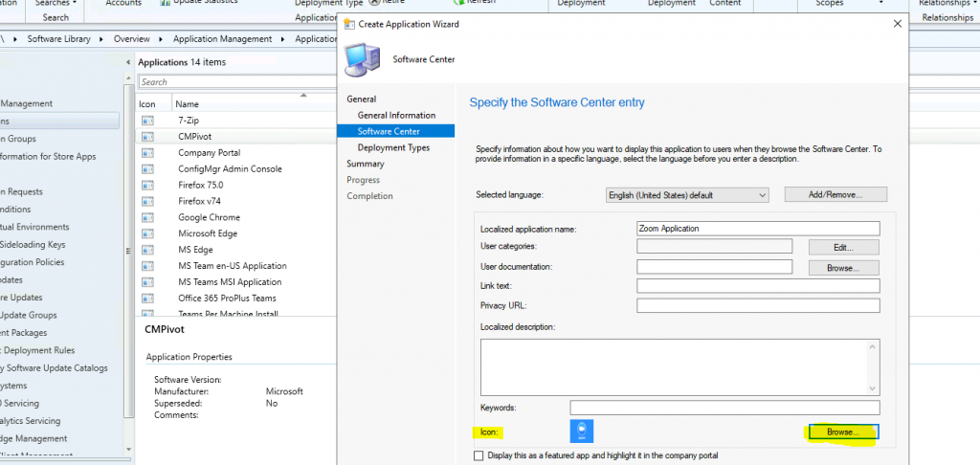Click the Icon column header

point(146,104)
